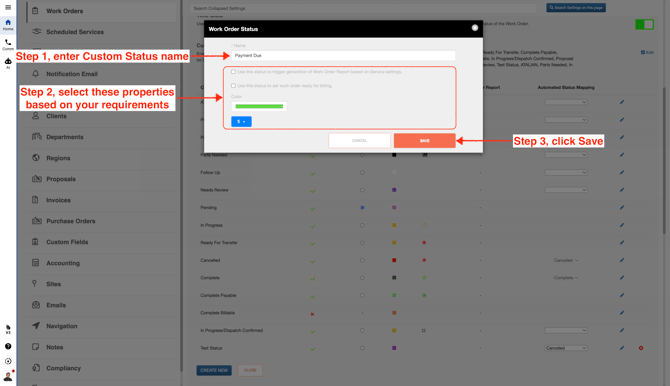The height and width of the screenshot is (386, 670).
Task: Click the page vertical scrollbar
Action: pos(664,161)
